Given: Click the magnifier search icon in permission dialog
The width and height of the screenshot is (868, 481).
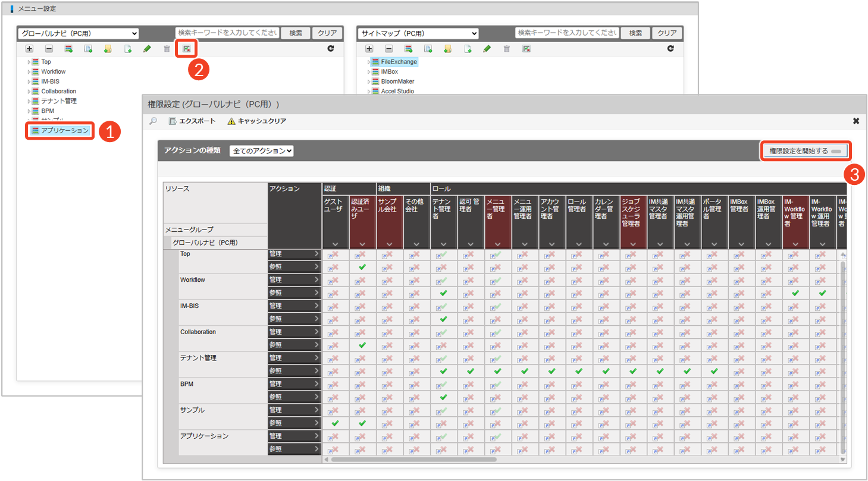Looking at the screenshot, I should click(x=153, y=121).
